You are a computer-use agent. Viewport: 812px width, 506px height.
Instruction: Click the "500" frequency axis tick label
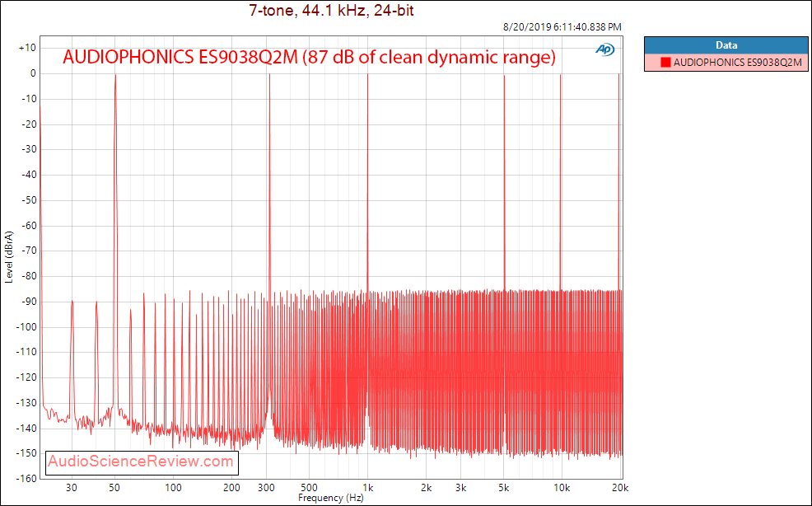(x=309, y=488)
